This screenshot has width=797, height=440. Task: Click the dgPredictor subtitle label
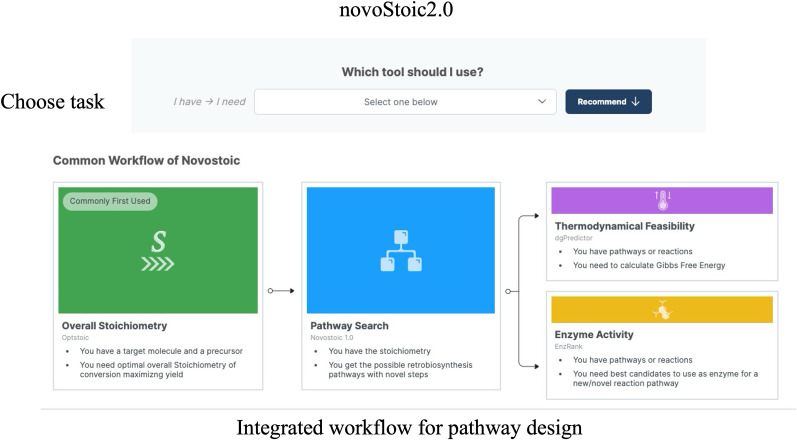573,238
